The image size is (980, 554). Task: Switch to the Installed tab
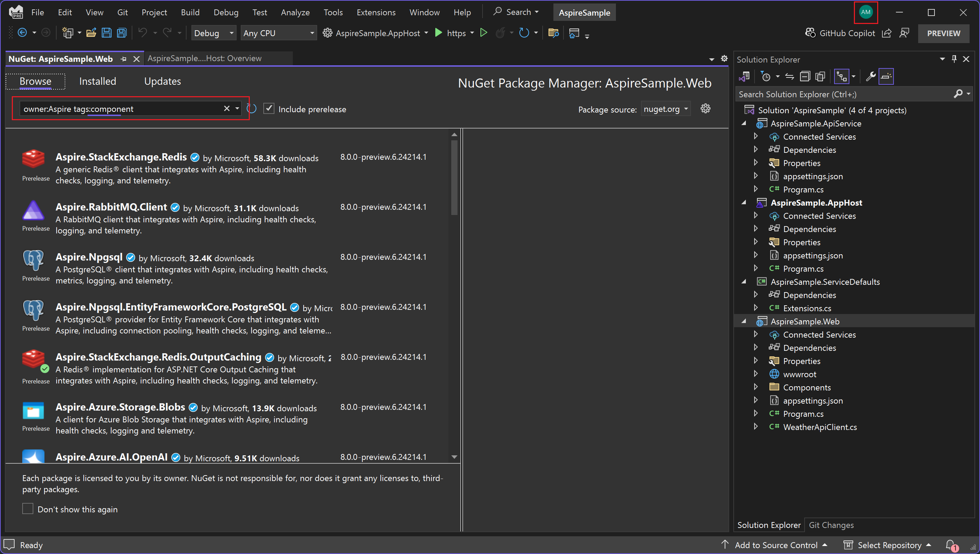click(x=97, y=81)
